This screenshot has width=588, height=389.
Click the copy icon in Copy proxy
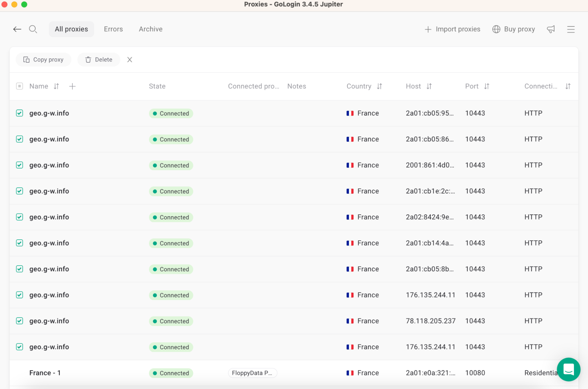26,59
